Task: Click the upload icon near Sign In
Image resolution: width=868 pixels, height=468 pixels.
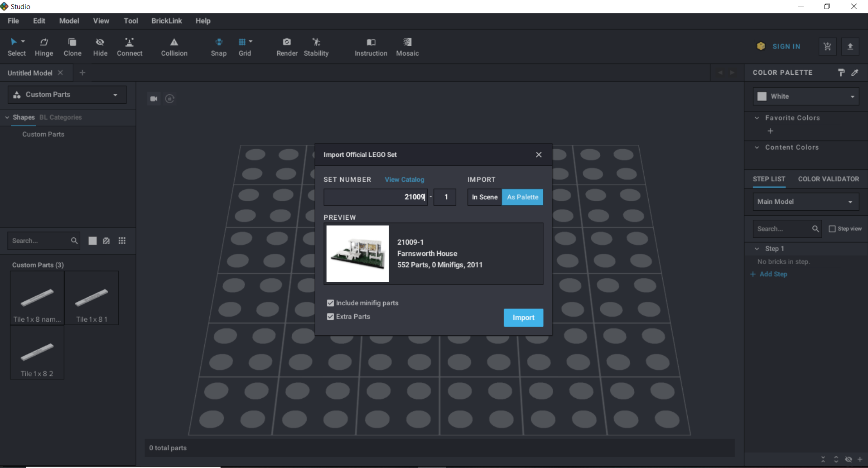Action: coord(850,46)
